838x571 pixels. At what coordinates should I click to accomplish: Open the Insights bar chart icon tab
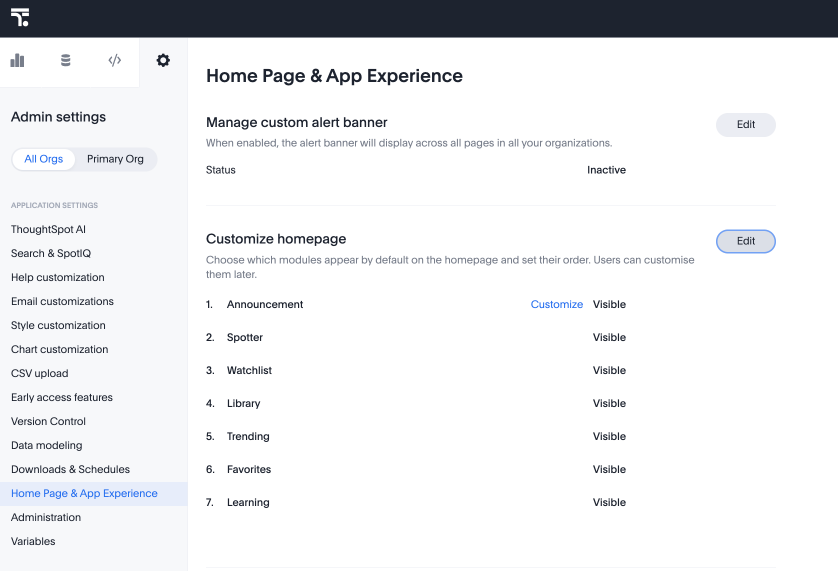[18, 60]
